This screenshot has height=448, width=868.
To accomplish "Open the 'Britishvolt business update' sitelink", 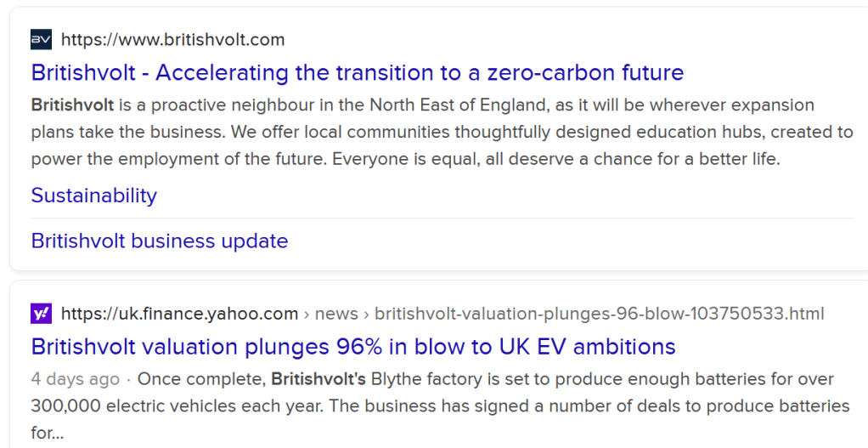I will pyautogui.click(x=160, y=241).
